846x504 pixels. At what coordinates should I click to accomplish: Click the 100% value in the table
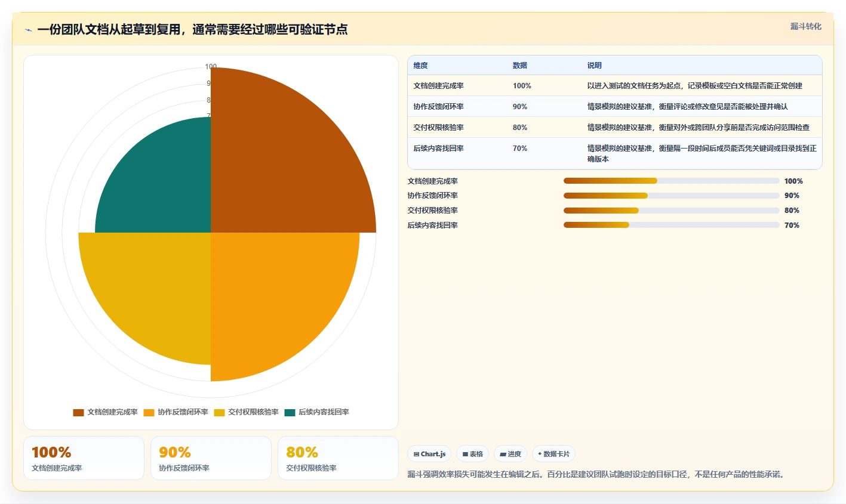(522, 86)
